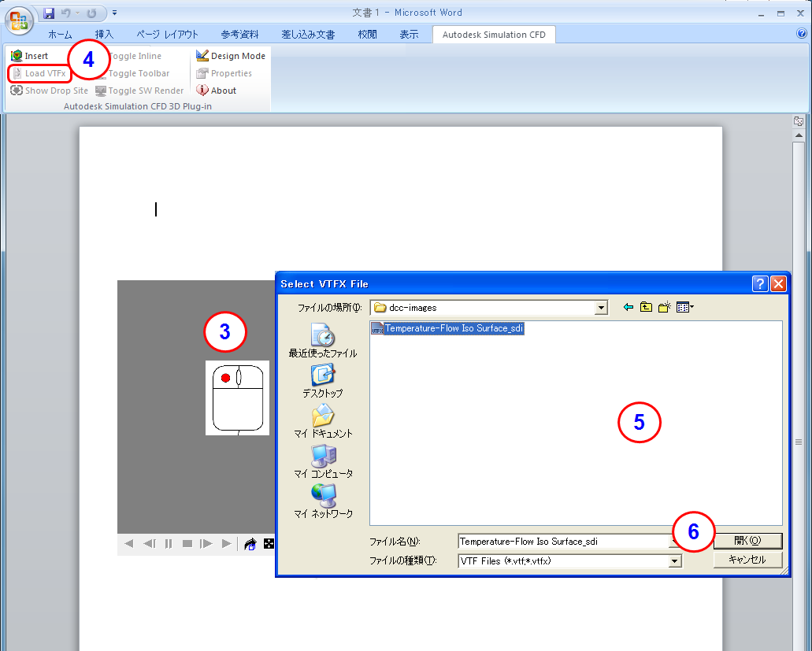812x651 pixels.
Task: Click 開く button to open file
Action: [x=747, y=541]
